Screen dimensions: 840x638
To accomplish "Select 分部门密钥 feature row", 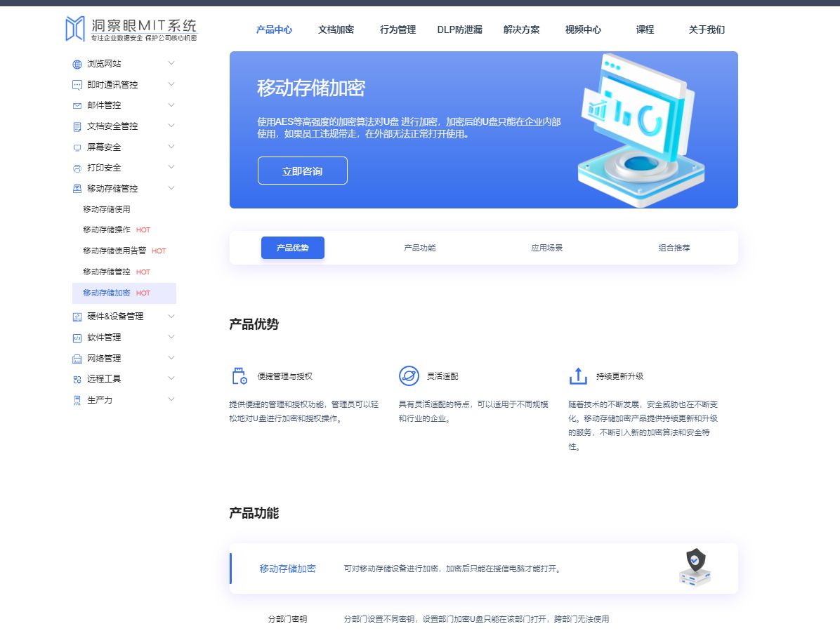I will [x=288, y=619].
